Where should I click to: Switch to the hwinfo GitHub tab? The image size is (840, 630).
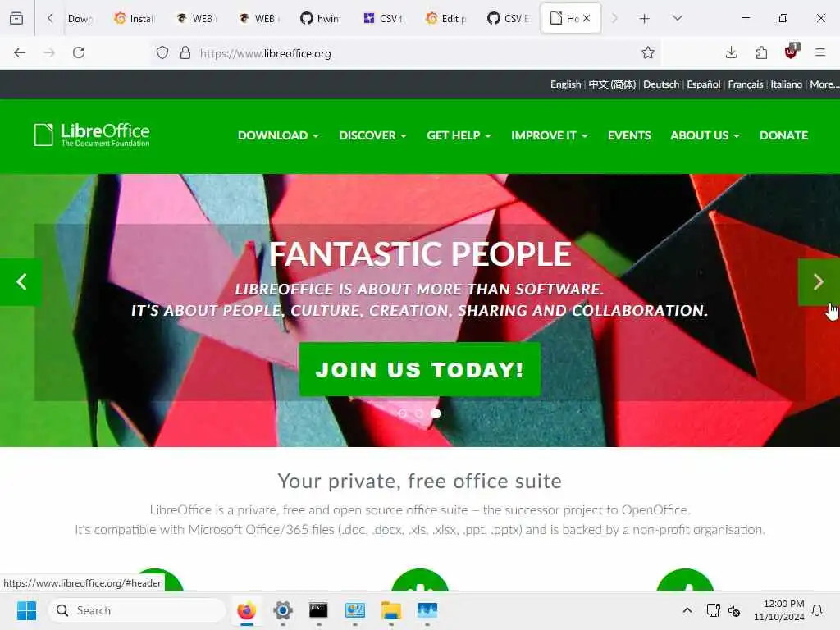click(x=321, y=18)
